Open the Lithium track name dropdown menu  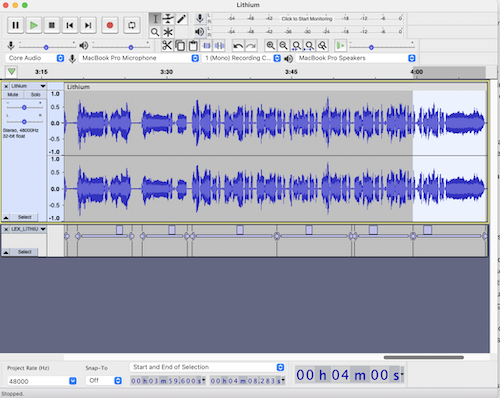(x=28, y=86)
